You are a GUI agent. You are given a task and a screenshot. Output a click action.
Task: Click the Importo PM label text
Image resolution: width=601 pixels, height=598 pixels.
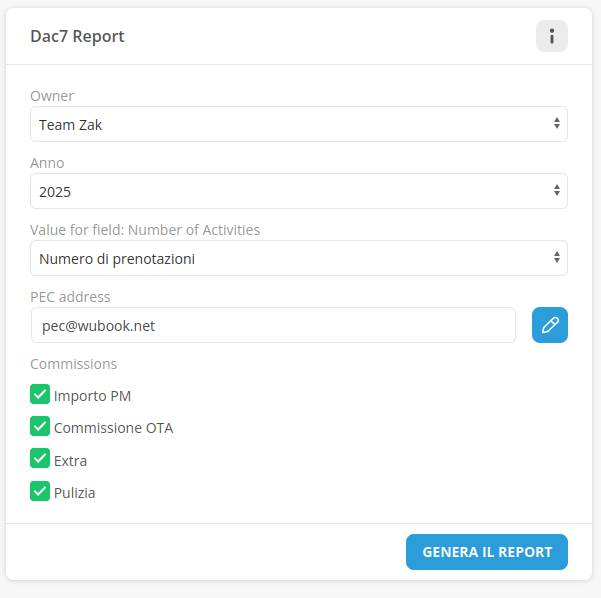(x=92, y=396)
